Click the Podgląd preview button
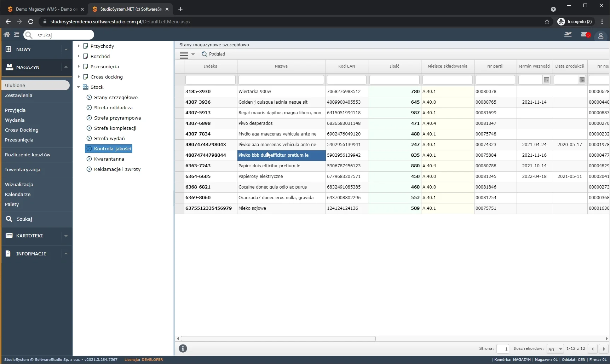 213,54
